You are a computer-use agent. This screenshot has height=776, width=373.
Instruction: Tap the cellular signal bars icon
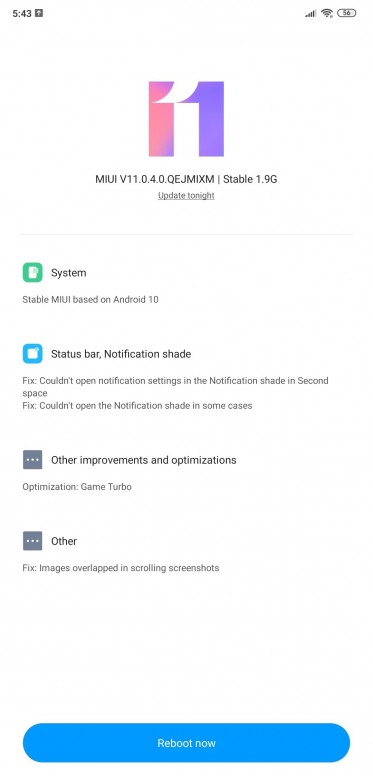coord(311,14)
